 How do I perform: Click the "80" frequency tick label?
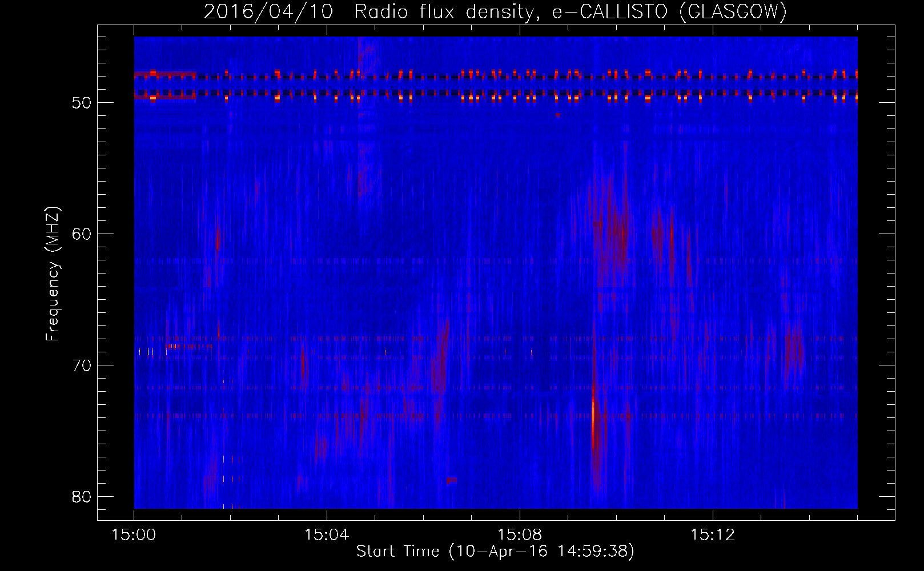click(x=82, y=497)
